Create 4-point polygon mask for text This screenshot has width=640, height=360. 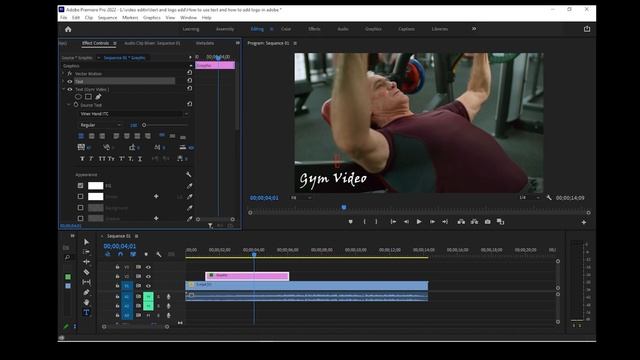tap(88, 97)
